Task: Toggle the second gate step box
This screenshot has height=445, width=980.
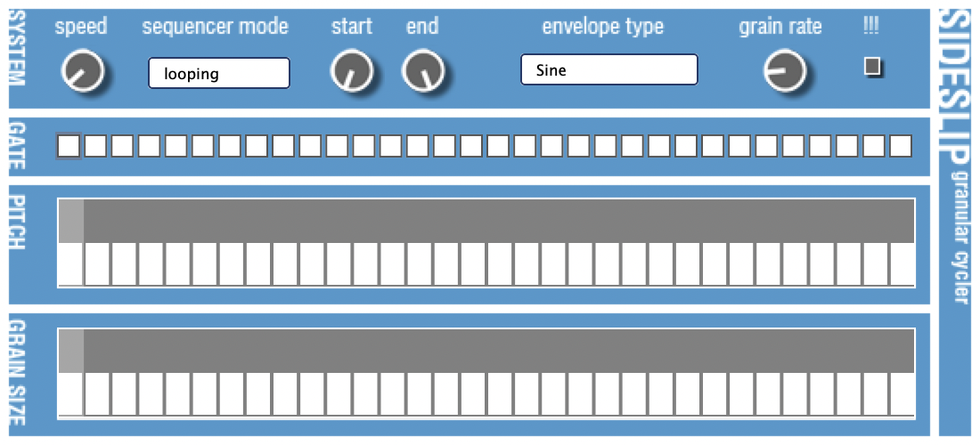Action: tap(96, 146)
